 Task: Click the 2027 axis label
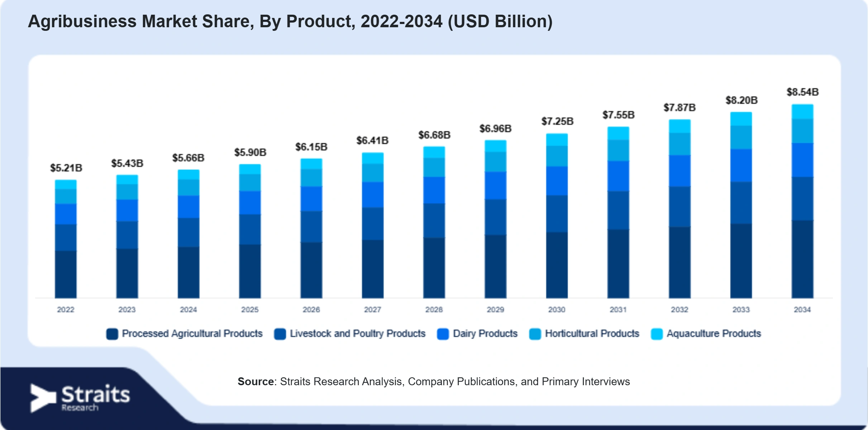click(373, 310)
